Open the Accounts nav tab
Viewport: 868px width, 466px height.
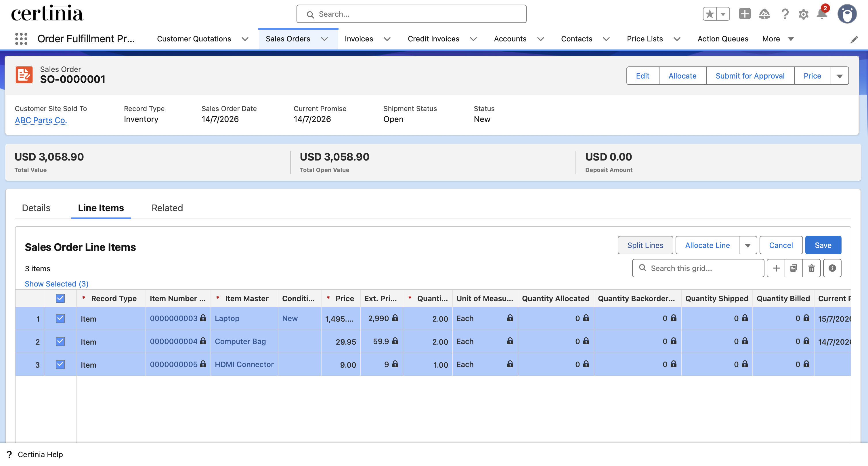(510, 39)
